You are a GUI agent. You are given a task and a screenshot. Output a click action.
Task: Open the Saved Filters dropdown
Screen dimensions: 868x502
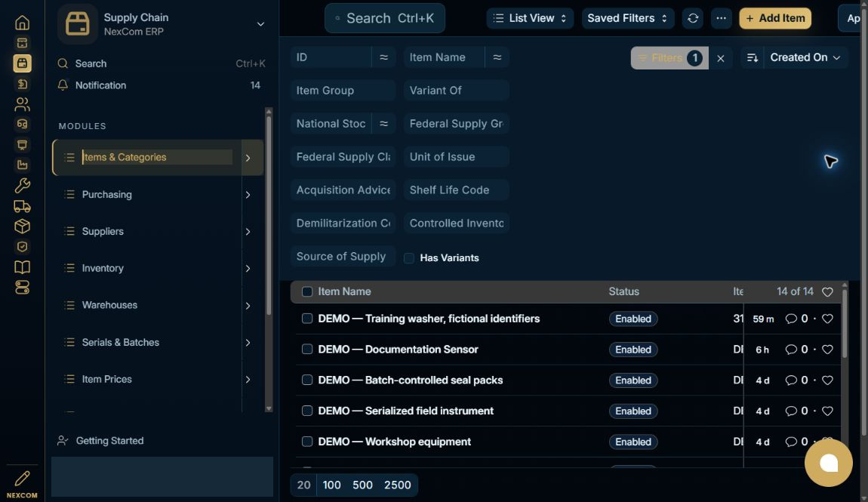point(627,18)
